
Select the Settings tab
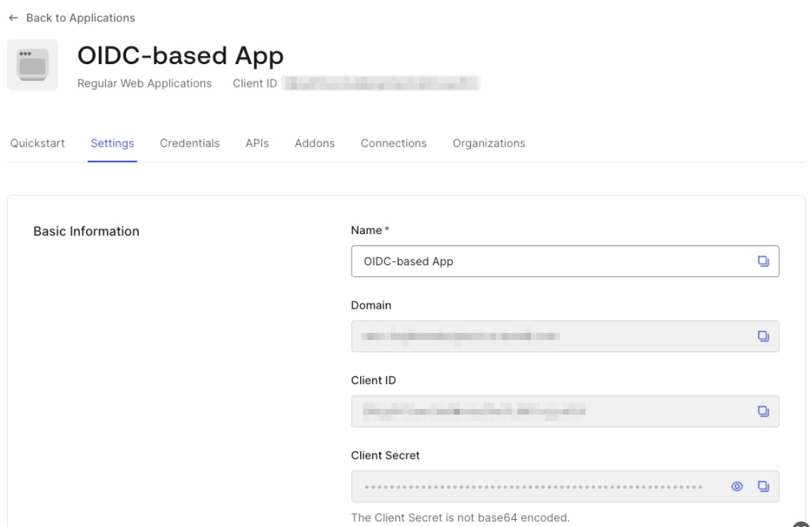coord(112,143)
